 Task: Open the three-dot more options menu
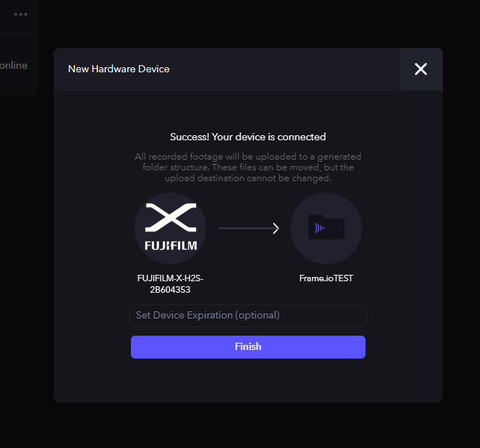pyautogui.click(x=21, y=14)
